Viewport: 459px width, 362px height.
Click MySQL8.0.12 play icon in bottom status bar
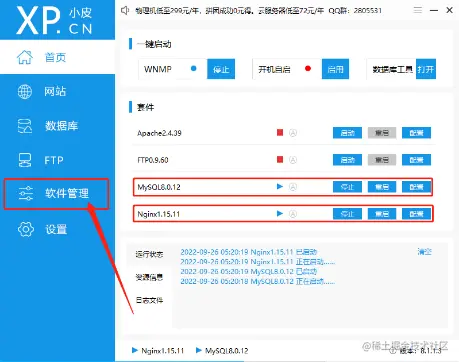(x=199, y=350)
